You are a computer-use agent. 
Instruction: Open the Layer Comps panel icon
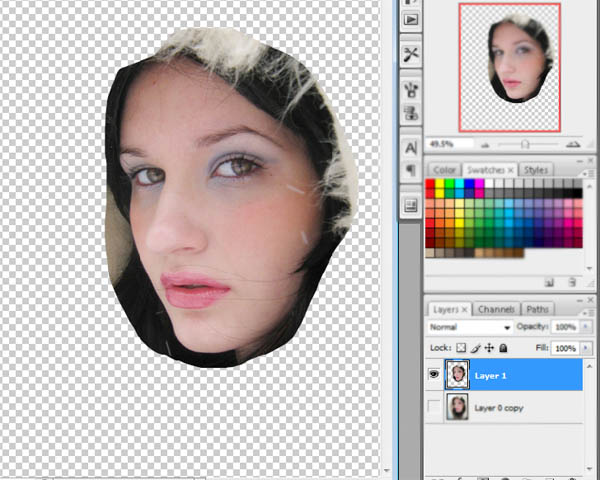pos(410,205)
